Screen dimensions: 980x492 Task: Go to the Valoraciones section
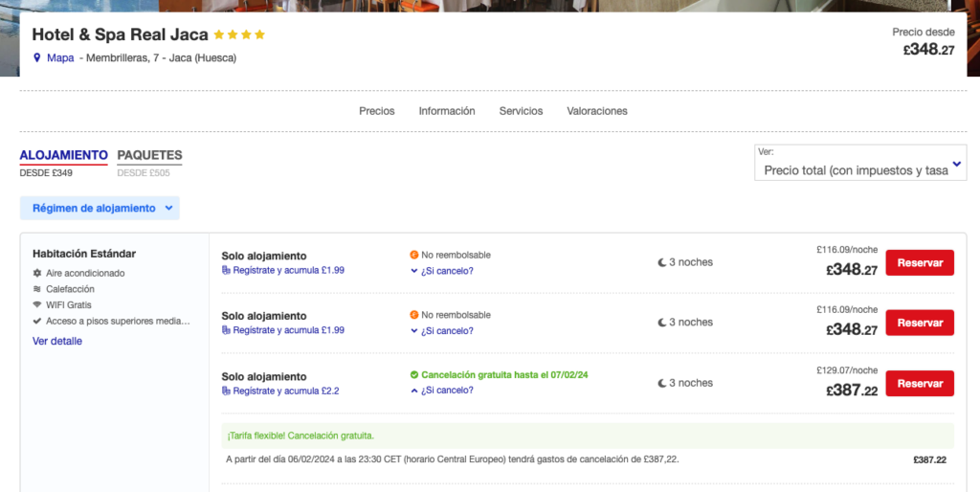click(x=597, y=111)
